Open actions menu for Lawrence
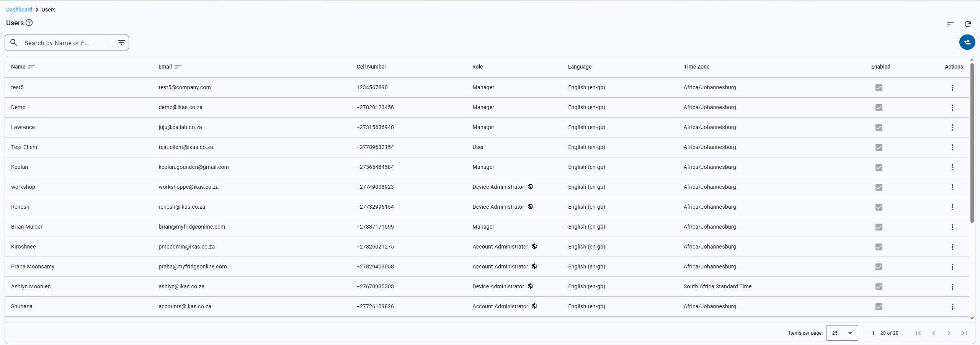Image resolution: width=980 pixels, height=345 pixels. coord(952,128)
